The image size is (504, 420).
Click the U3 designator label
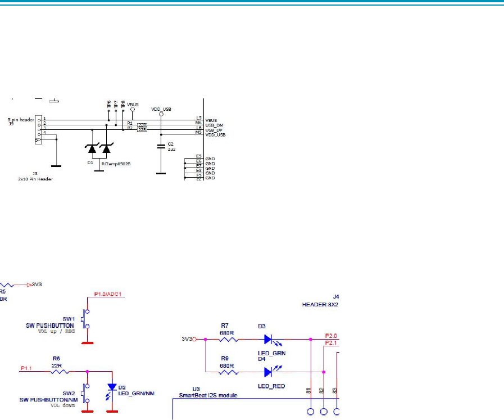point(196,389)
